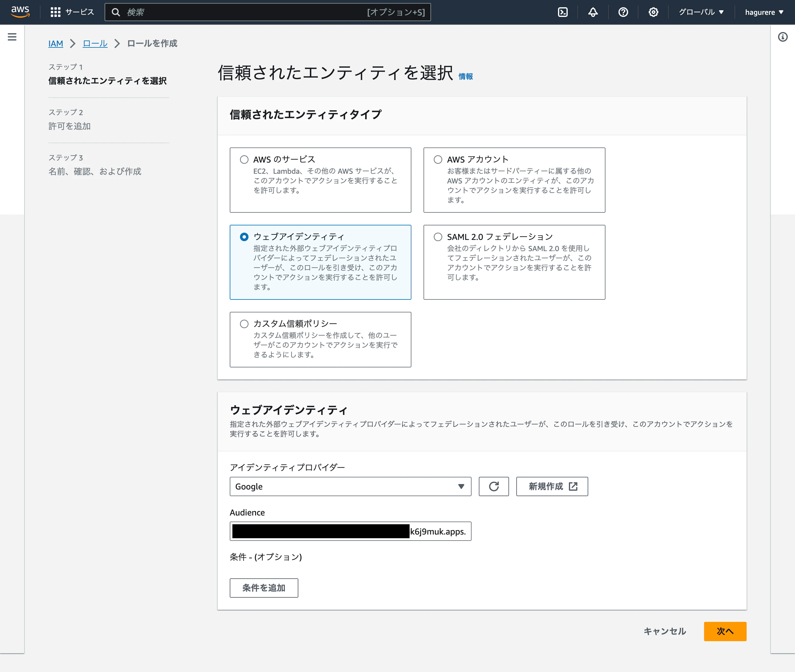Select the SAML 2.0 フェデレーション radio option

tap(438, 237)
